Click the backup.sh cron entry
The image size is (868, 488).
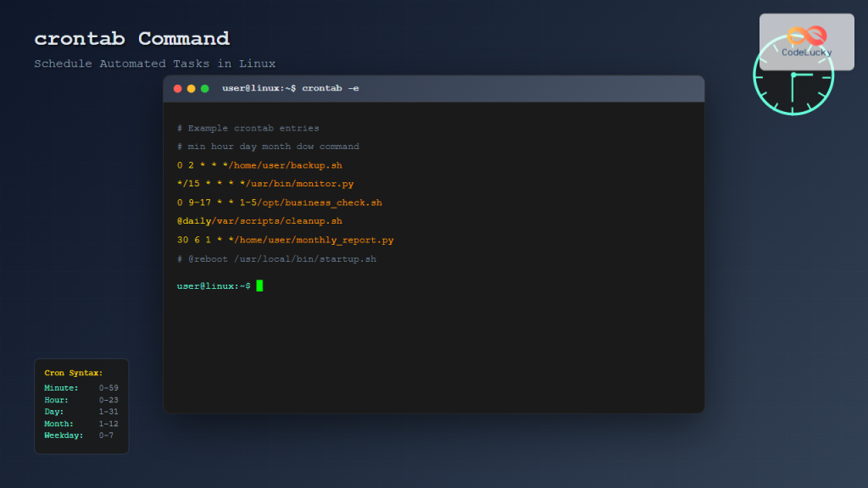click(259, 164)
